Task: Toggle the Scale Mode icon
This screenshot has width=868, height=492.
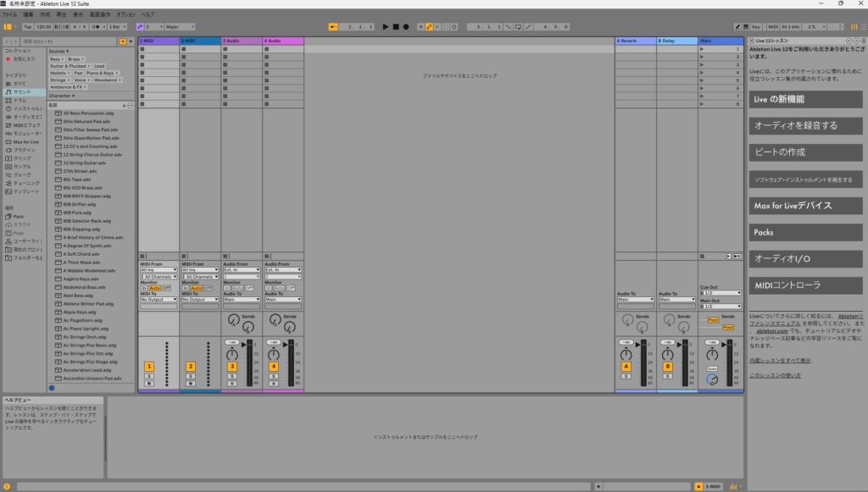Action: (140, 26)
